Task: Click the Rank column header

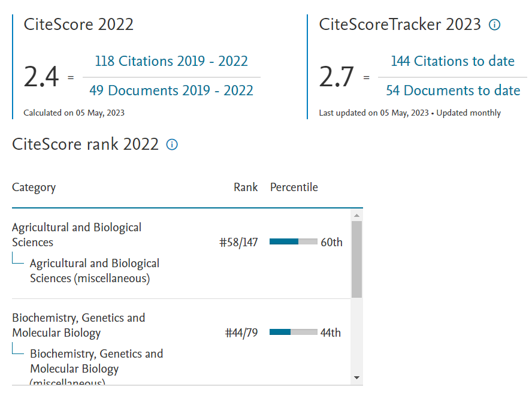Action: point(246,188)
